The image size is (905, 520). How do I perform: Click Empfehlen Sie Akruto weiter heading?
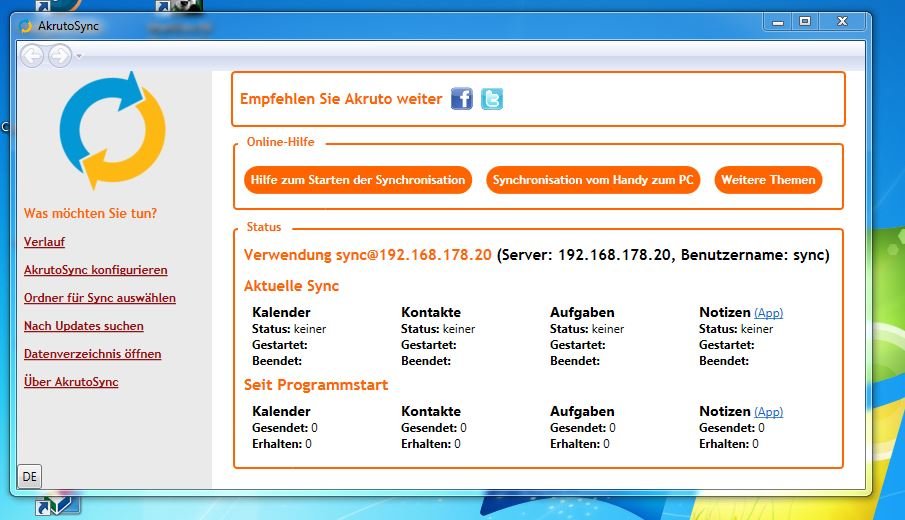[341, 99]
